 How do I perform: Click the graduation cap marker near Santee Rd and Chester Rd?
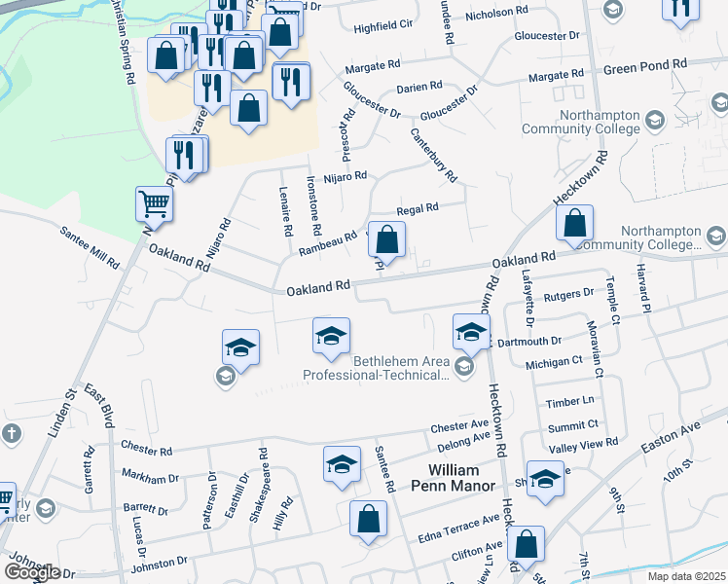click(342, 468)
